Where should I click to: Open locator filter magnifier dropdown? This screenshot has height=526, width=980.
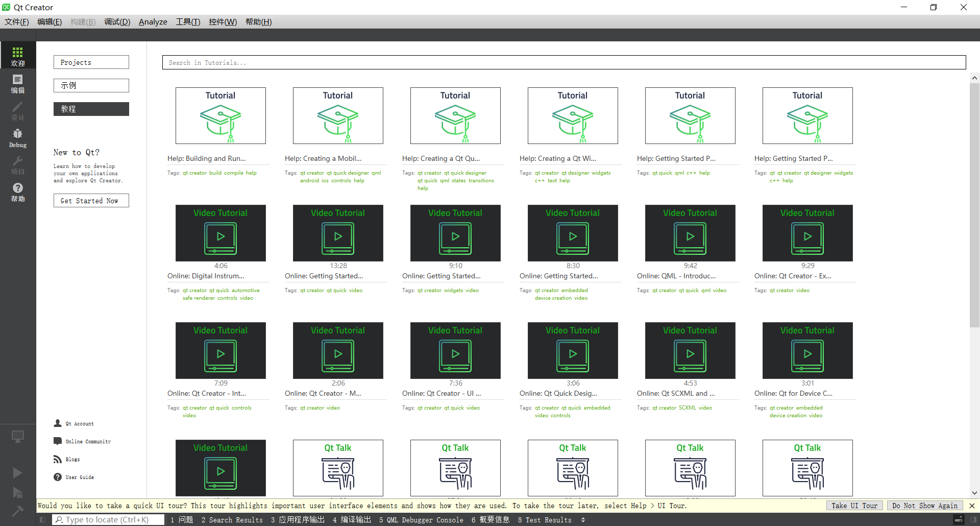click(60, 519)
